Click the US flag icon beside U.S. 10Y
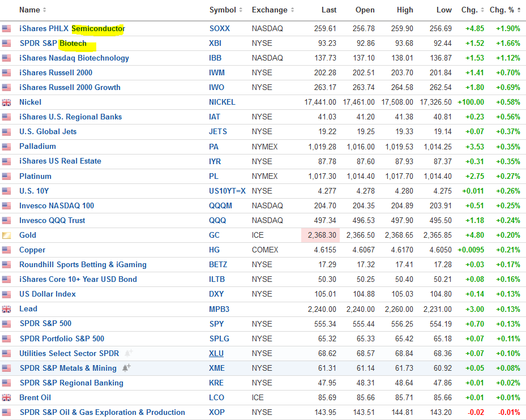 (6, 191)
